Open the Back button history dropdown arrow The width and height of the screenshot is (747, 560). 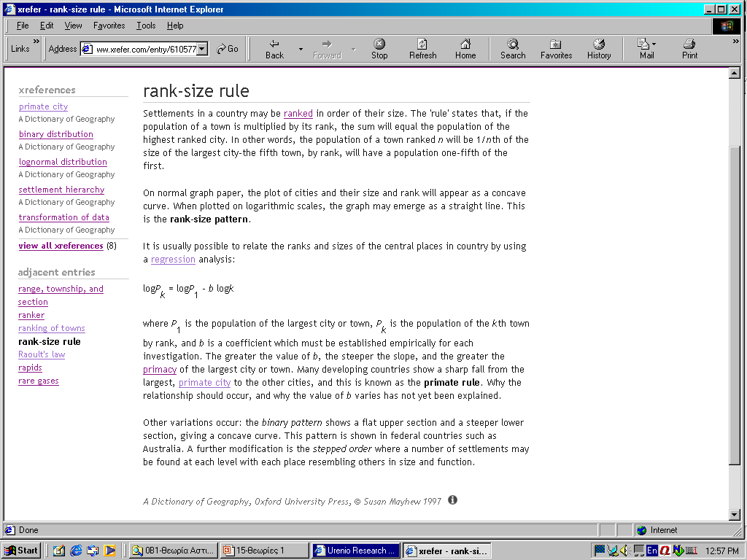pyautogui.click(x=301, y=49)
